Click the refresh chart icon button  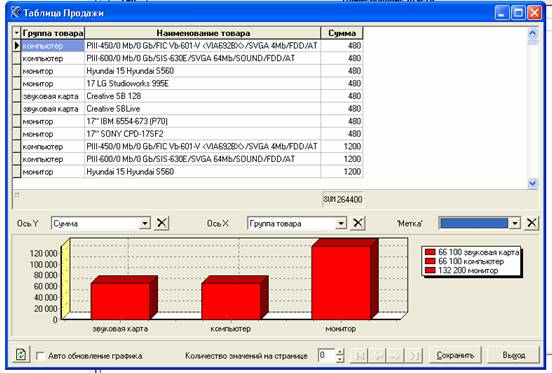point(21,354)
